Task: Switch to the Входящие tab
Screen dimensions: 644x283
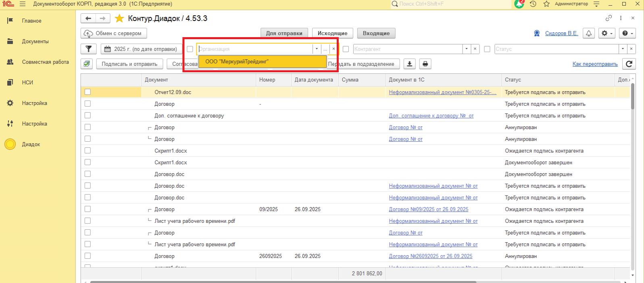Action: tap(376, 33)
